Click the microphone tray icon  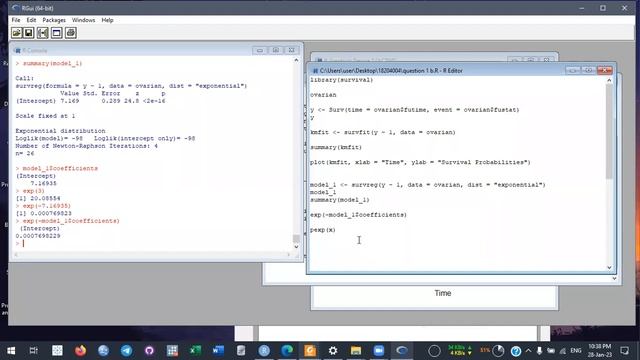539,351
